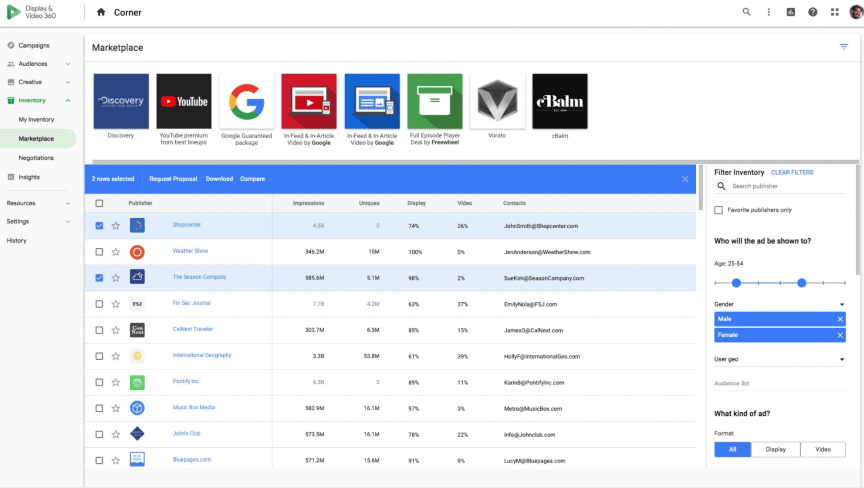
Task: Open My Inventory in the sidebar
Action: [x=36, y=120]
